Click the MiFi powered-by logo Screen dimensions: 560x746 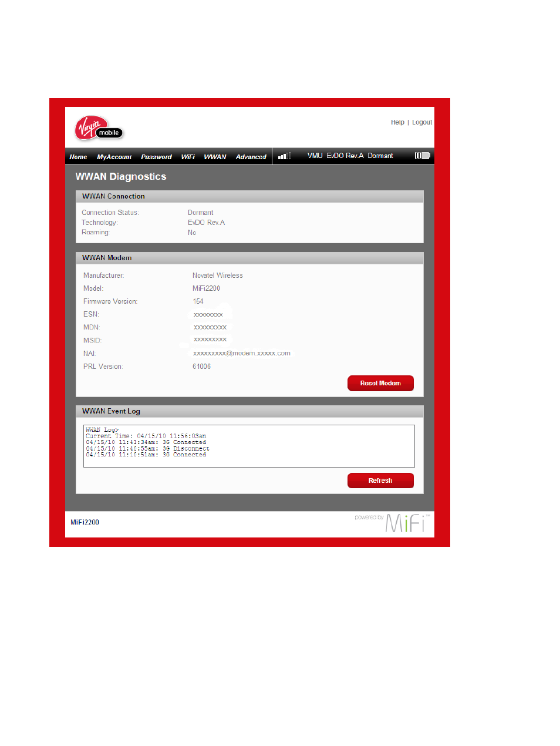(392, 522)
